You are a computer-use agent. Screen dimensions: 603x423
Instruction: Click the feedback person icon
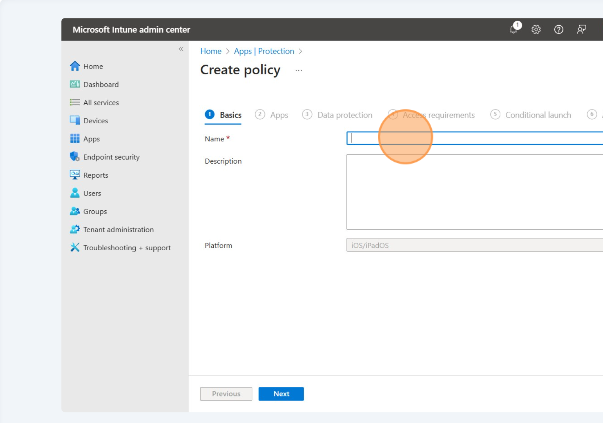581,30
